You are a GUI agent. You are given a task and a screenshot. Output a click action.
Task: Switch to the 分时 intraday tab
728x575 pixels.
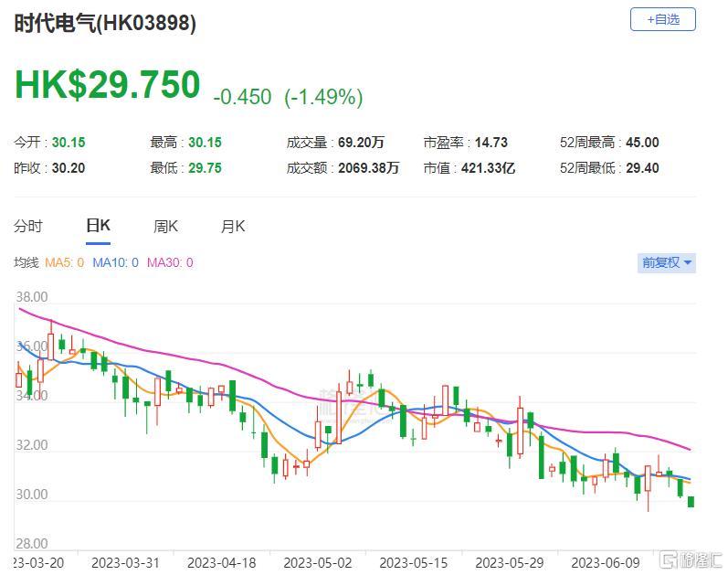(28, 227)
